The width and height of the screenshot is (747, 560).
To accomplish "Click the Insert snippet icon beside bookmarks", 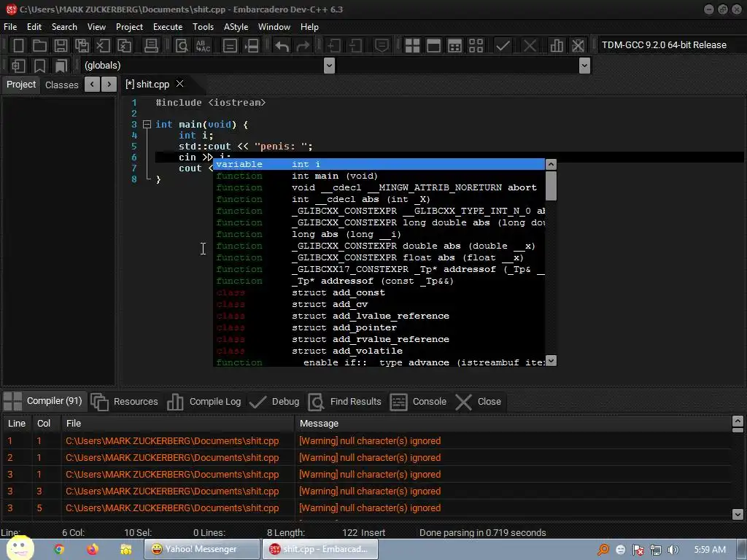I will point(18,66).
